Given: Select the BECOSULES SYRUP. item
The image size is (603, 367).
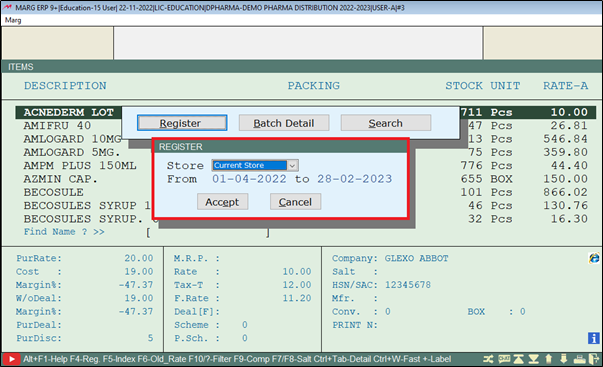Looking at the screenshot, I should coord(83,219).
